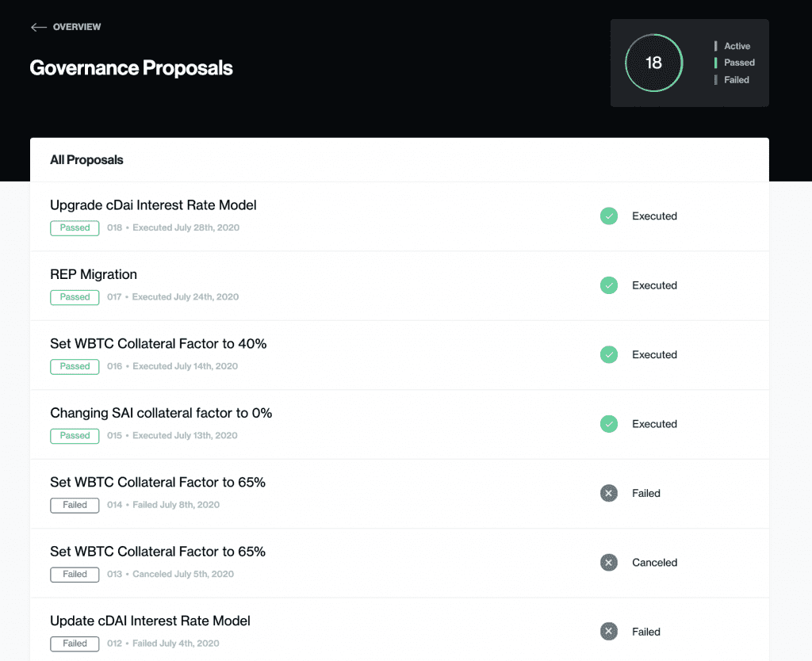Open the REP Migration proposal

pyautogui.click(x=94, y=274)
